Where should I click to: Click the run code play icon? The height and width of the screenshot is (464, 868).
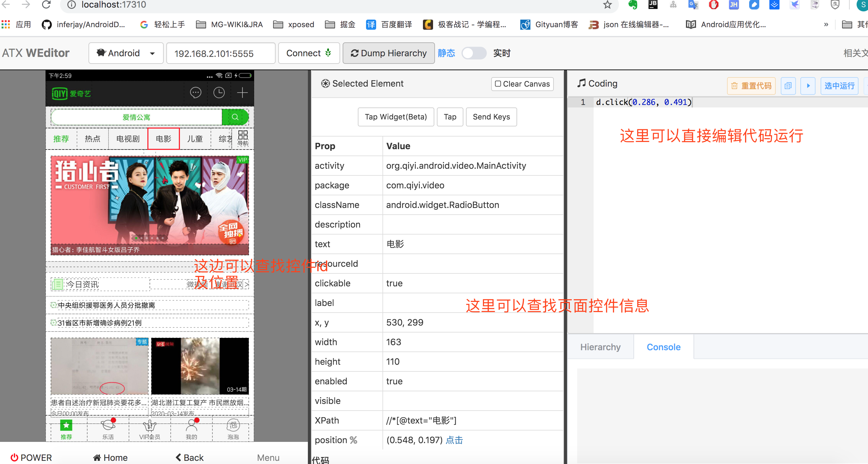tap(808, 86)
